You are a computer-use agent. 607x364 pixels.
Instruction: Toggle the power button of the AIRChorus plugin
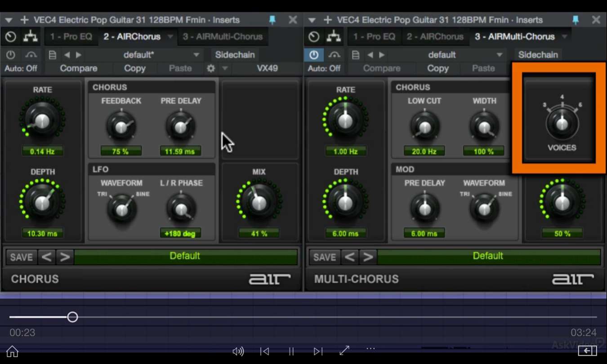pos(10,55)
